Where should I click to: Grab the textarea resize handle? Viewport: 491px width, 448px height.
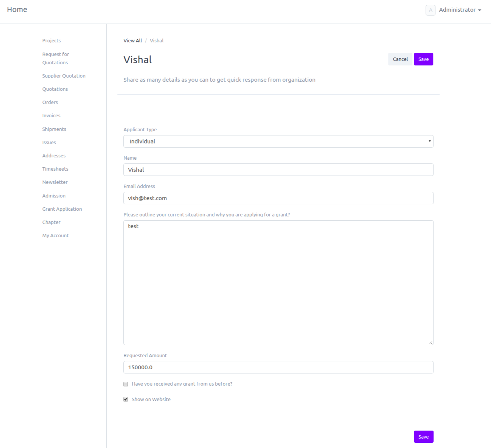pyautogui.click(x=430, y=342)
